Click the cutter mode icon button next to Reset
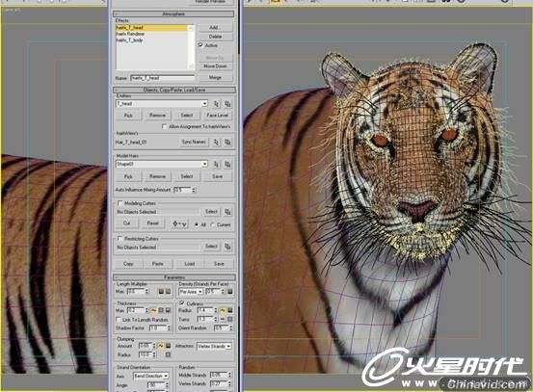Screen dimensions: 533x392 179,223
